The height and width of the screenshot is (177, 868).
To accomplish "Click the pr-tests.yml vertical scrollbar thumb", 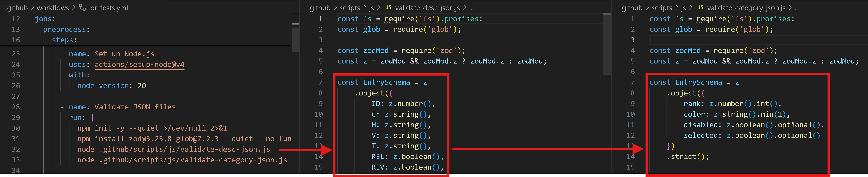I will 295,40.
